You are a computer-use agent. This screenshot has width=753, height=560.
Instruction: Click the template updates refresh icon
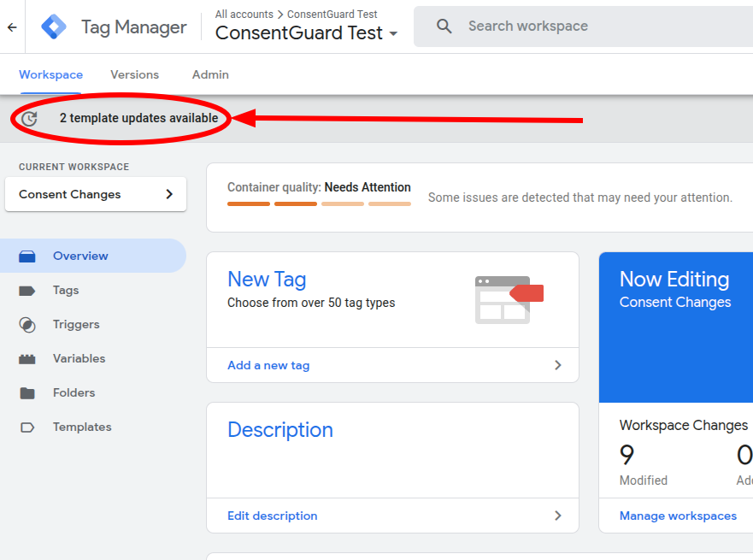click(x=29, y=118)
